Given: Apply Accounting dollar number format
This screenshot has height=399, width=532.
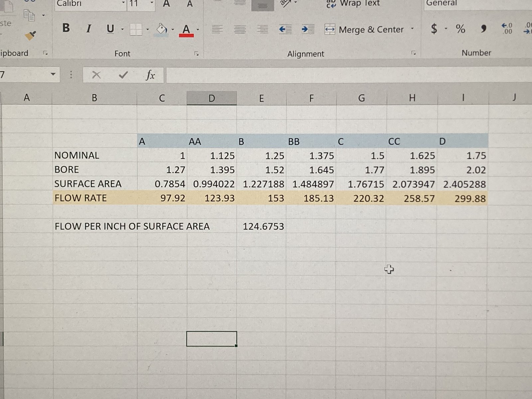Looking at the screenshot, I should pyautogui.click(x=434, y=29).
